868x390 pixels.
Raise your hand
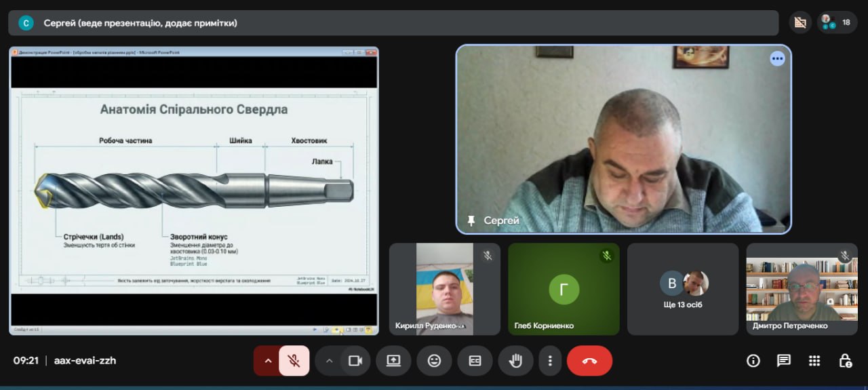[515, 361]
